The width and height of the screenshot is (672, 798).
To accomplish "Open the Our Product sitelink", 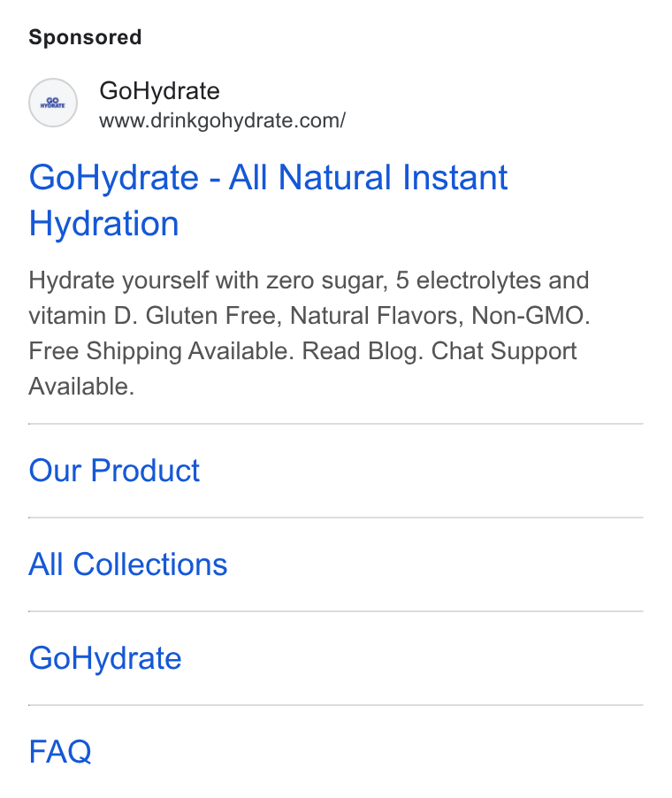I will click(x=114, y=470).
